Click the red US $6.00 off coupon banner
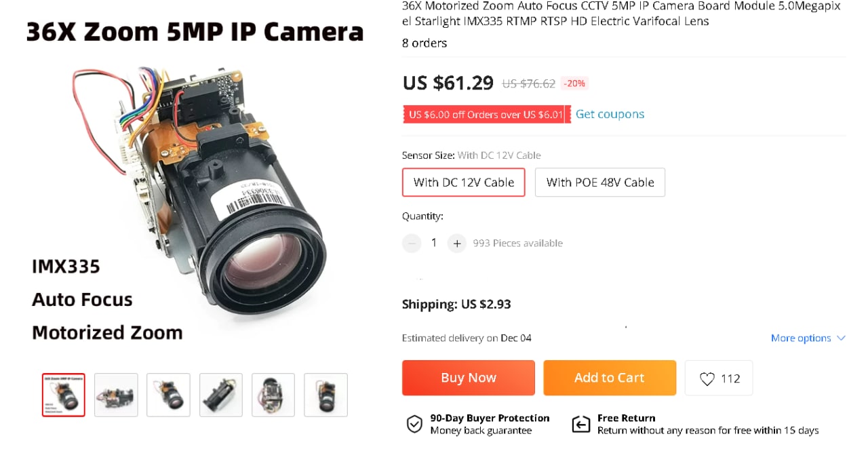The width and height of the screenshot is (868, 466). (x=486, y=115)
